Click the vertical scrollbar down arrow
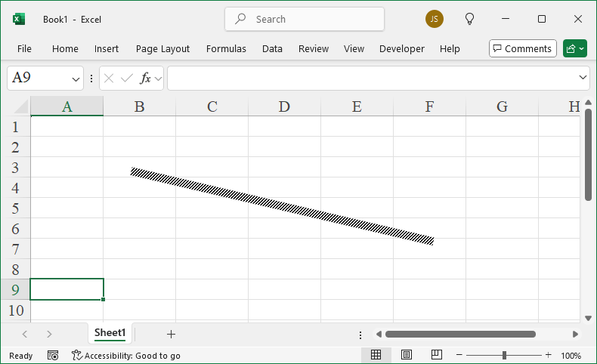597x364 pixels. click(x=588, y=318)
